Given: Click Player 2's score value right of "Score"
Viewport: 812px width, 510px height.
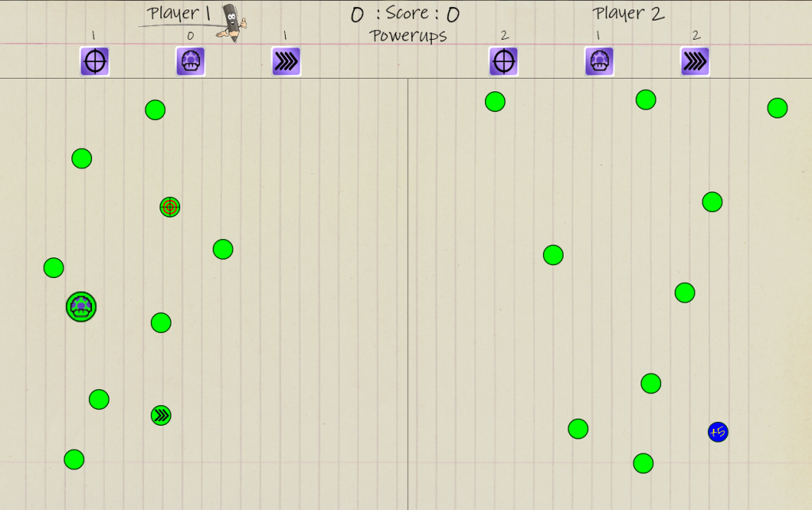Looking at the screenshot, I should pyautogui.click(x=453, y=15).
